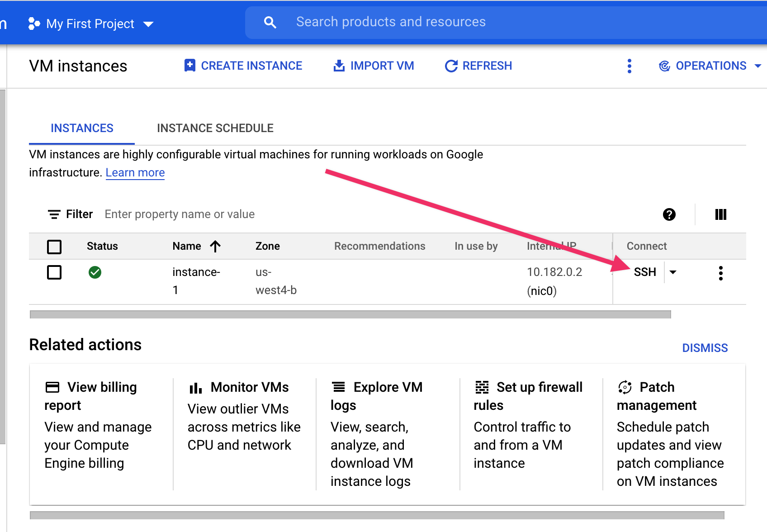Viewport: 767px width, 532px height.
Task: Open instance-1 row three-dot actions menu
Action: click(720, 273)
